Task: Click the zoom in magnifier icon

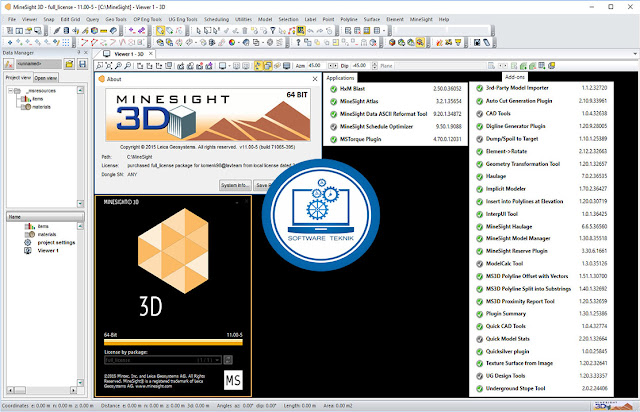Action: (118, 66)
